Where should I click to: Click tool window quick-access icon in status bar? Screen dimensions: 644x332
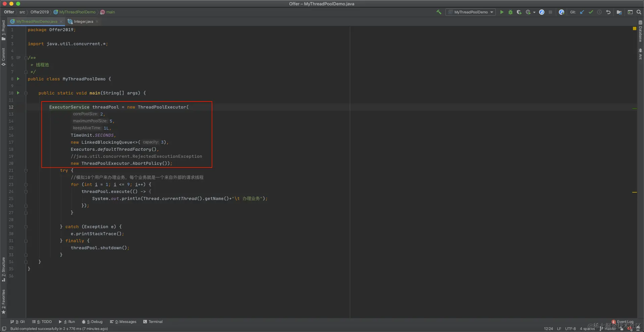pyautogui.click(x=4, y=329)
